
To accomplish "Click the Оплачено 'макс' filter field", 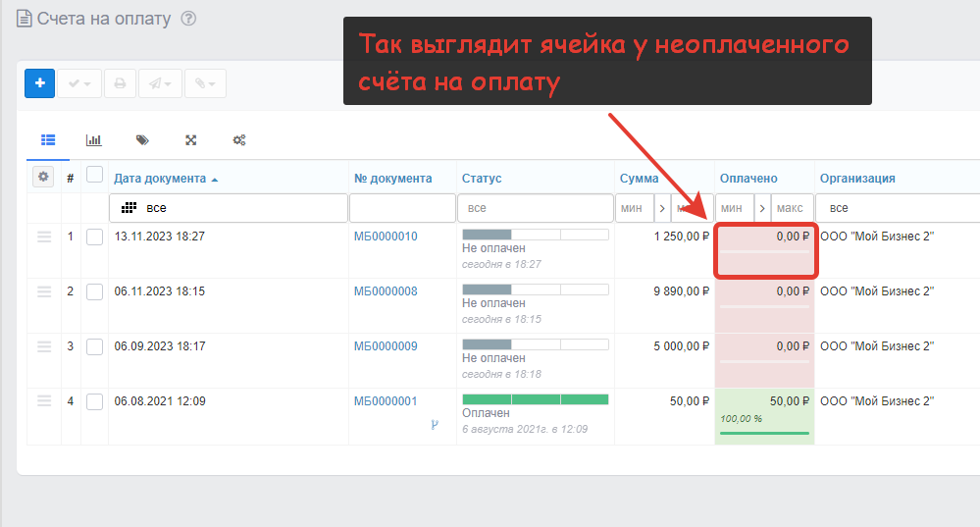I will (x=792, y=208).
